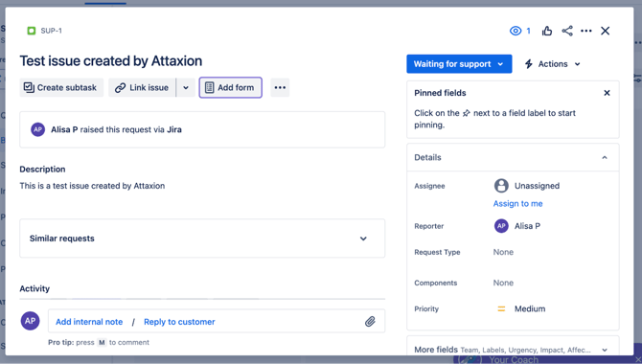Click the Request Type field label
642x364 pixels.
click(437, 252)
